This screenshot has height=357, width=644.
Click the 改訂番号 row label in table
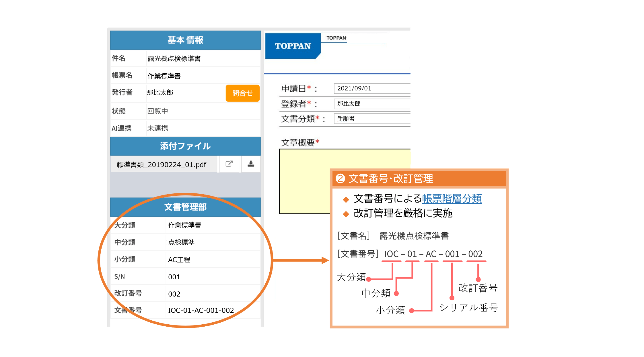[128, 293]
